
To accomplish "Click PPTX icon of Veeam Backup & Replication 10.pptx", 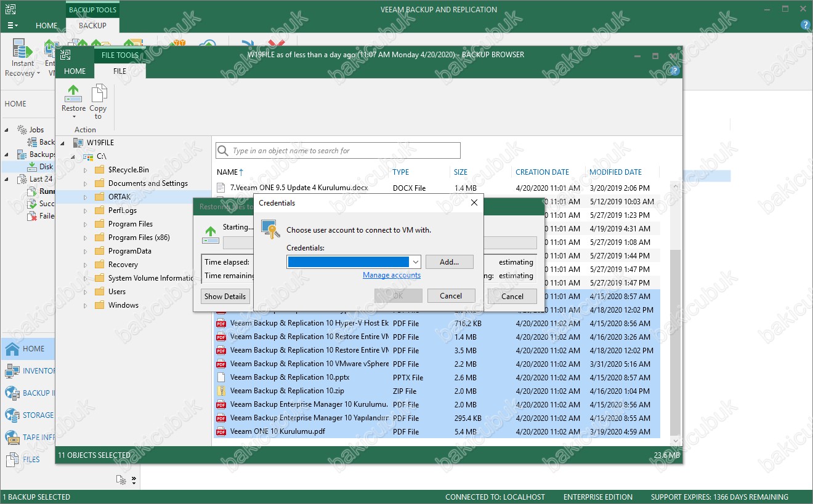I will pos(222,377).
